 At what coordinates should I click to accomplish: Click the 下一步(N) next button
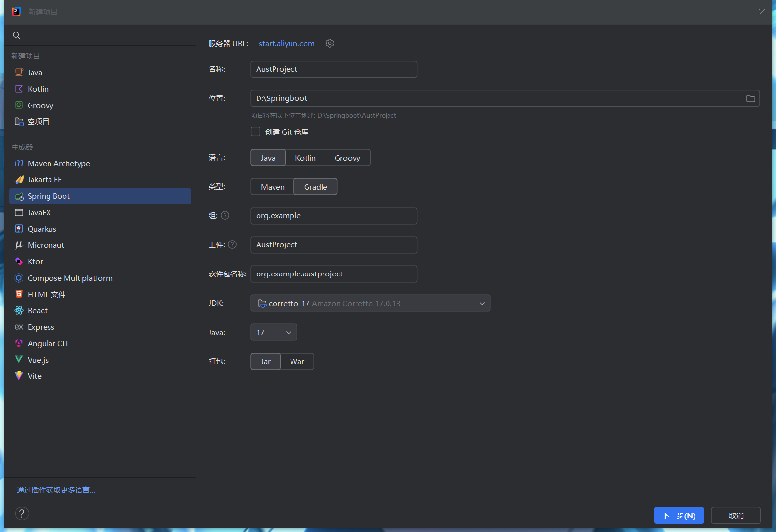[679, 516]
